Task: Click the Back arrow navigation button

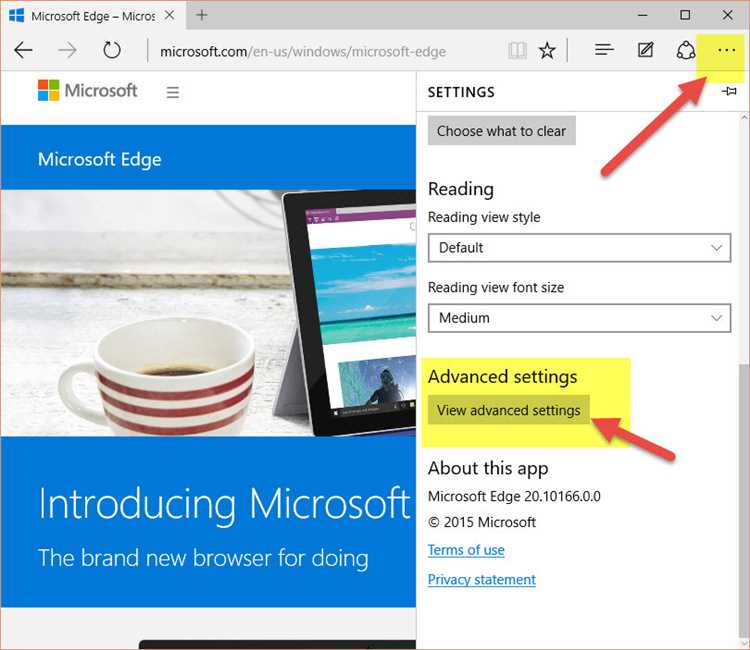Action: pos(24,50)
